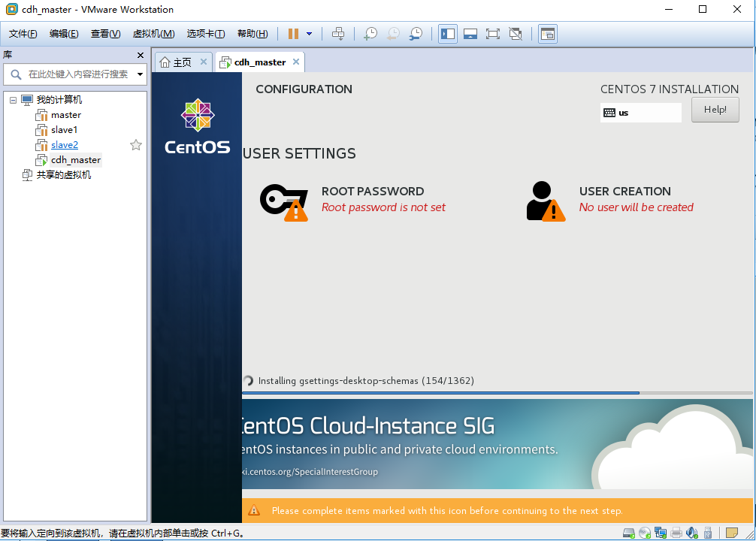Open the 编辑(E) menu
Image resolution: width=756 pixels, height=541 pixels.
pos(64,34)
